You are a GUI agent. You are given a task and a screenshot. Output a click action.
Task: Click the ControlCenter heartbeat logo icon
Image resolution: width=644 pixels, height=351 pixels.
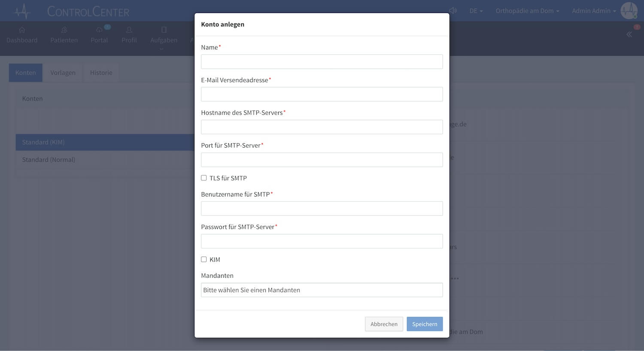tap(22, 11)
